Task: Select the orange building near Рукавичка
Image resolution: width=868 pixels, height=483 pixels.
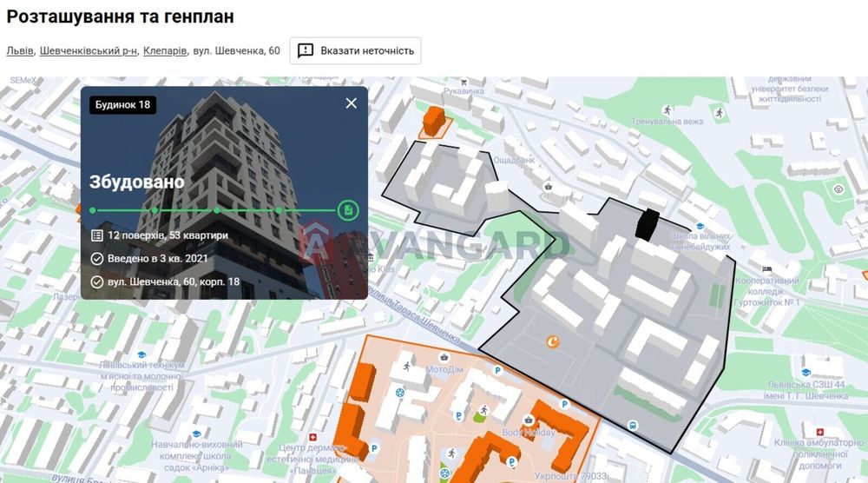Action: (434, 122)
